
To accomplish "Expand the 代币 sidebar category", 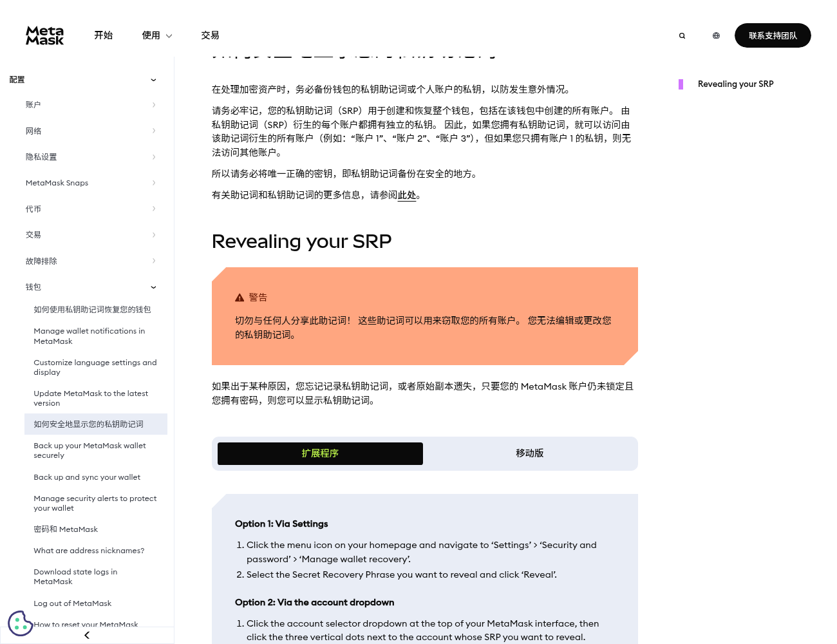I will click(x=91, y=209).
